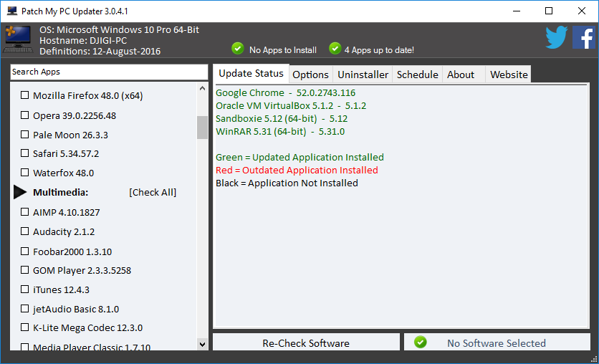Enable the Safari 5.34.57.2 checkbox
Viewport: 599px width, 364px height.
point(24,153)
